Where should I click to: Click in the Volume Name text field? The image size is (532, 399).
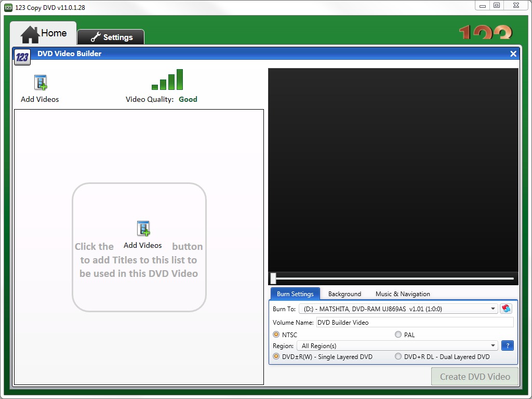(415, 322)
